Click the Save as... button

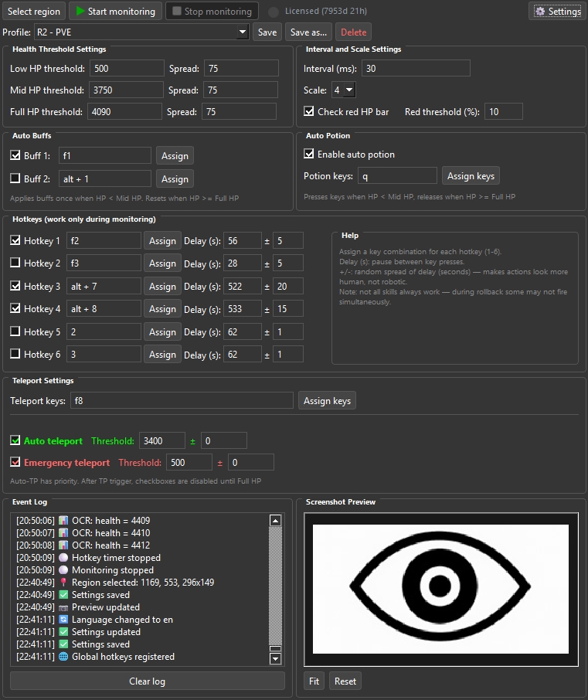[x=308, y=32]
